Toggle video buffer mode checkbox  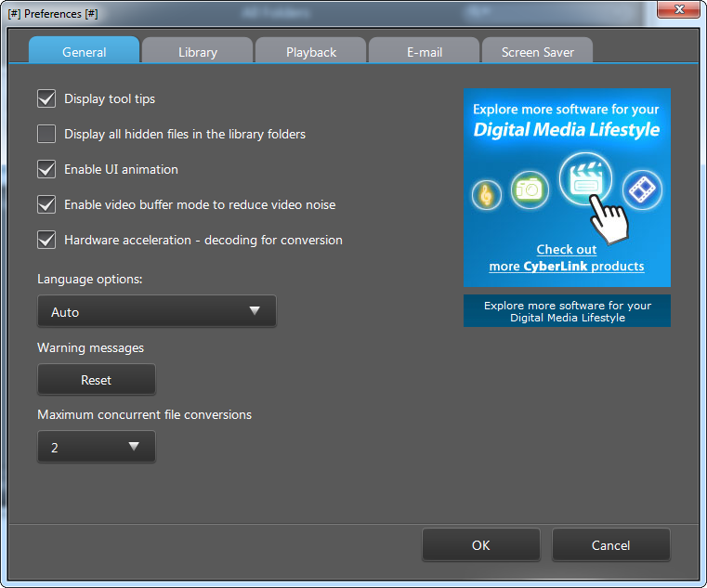[46, 204]
